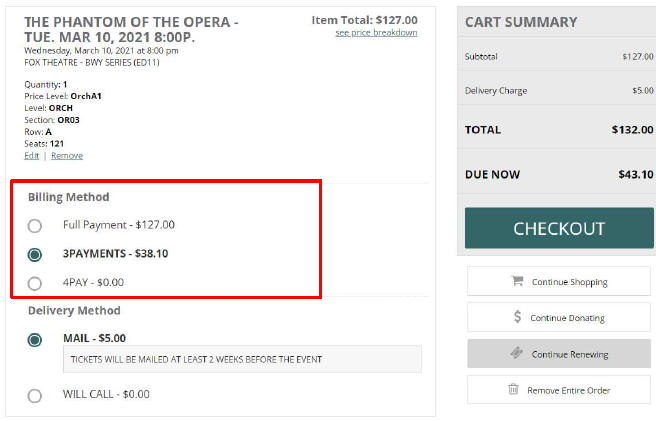Select the Full Payment radio button

click(35, 225)
